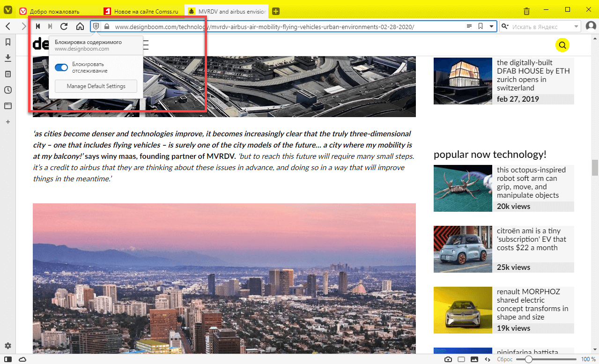Click the octopus robot arm thumbnail
The image size is (599, 364).
[x=463, y=188]
